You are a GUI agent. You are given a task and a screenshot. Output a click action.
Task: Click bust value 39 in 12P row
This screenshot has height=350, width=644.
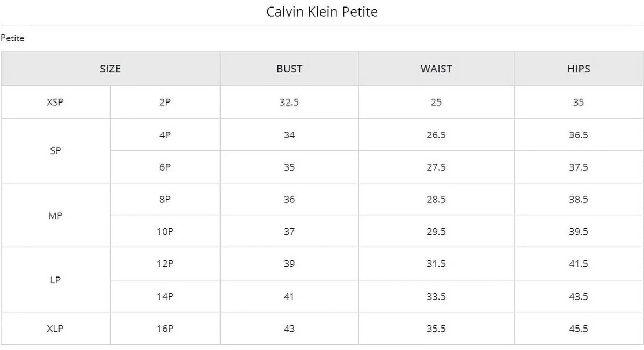tap(289, 264)
